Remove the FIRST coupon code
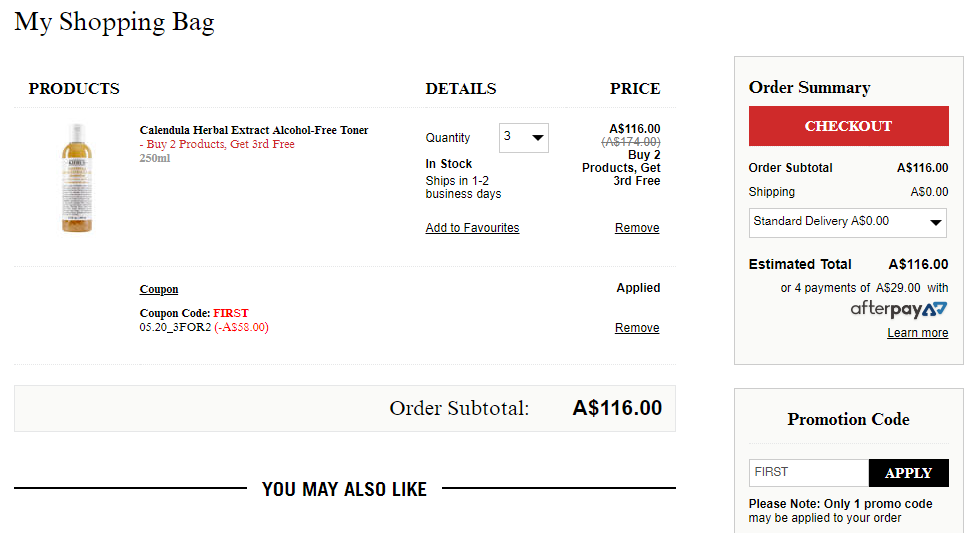The width and height of the screenshot is (971, 533). [x=637, y=327]
